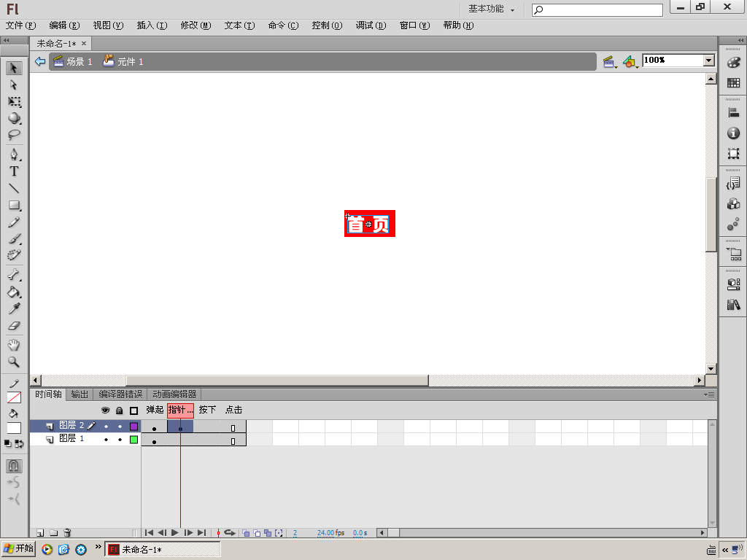This screenshot has width=747, height=560.
Task: Toggle visibility dot for 图层 1
Action: (106, 440)
